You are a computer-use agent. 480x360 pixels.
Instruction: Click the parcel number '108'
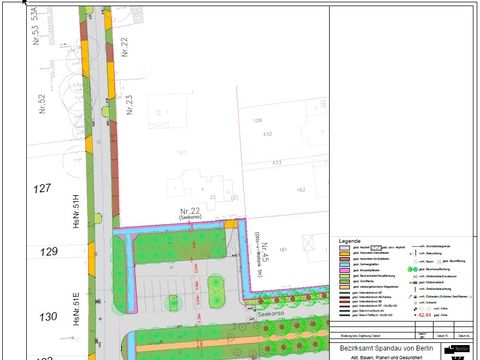click(x=257, y=120)
